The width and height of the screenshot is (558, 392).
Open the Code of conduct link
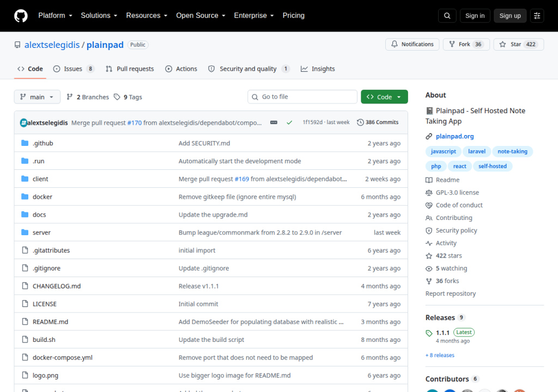pos(459,205)
